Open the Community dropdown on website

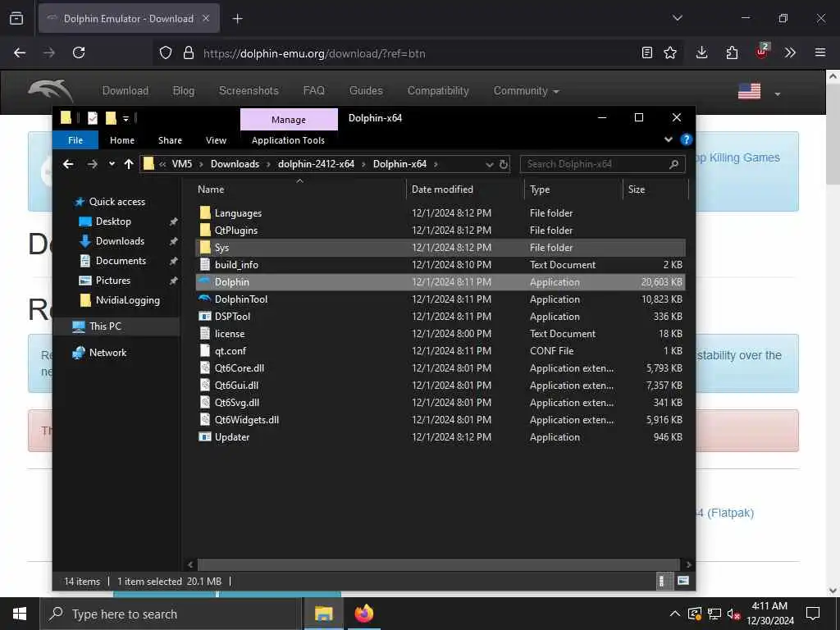(x=526, y=90)
